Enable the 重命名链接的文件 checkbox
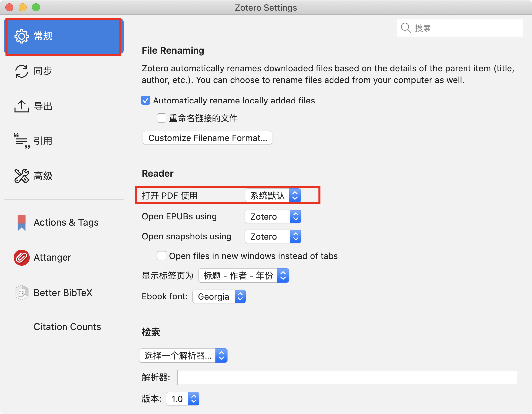532x414 pixels. click(162, 118)
